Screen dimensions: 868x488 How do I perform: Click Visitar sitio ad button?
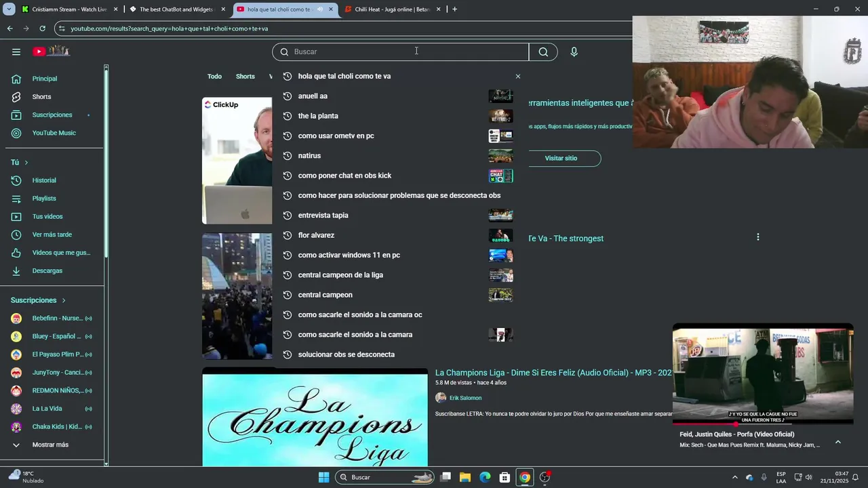coord(561,158)
